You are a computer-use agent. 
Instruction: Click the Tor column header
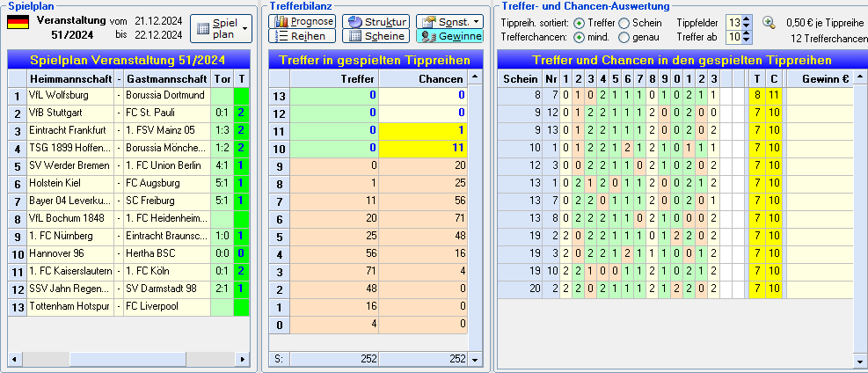tap(222, 78)
